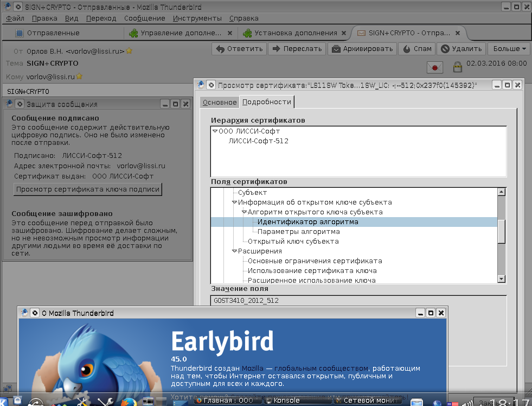Switch to Управление дополнениями tab

tap(181, 33)
